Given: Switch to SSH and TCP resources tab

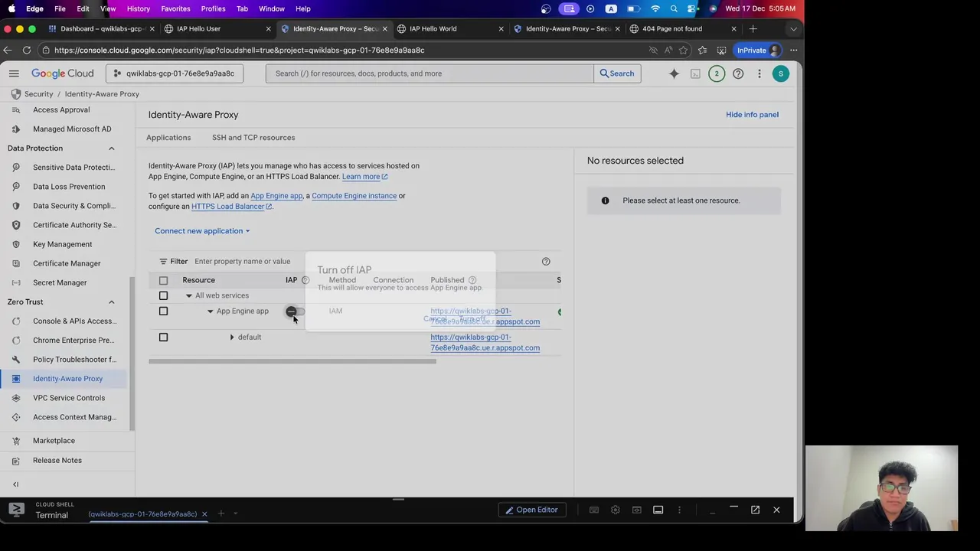Looking at the screenshot, I should tap(253, 138).
